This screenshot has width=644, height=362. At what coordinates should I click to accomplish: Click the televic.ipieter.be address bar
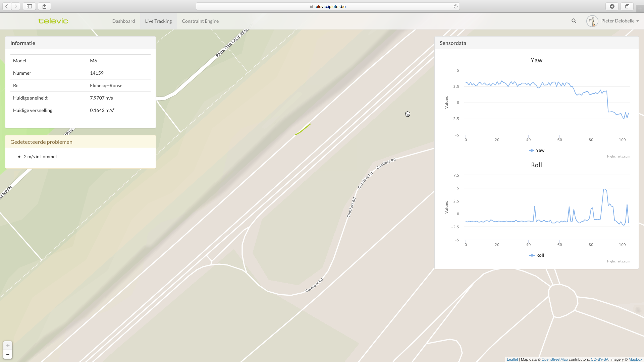(328, 6)
